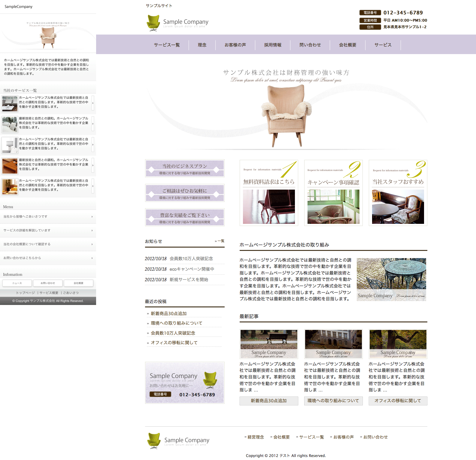The height and width of the screenshot is (460, 476).
Task: Open the ecoキャンペーン開催中 news link
Action: [192, 269]
